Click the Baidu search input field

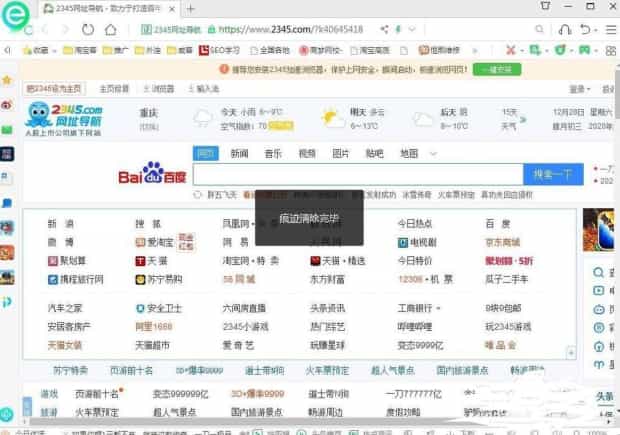click(358, 174)
